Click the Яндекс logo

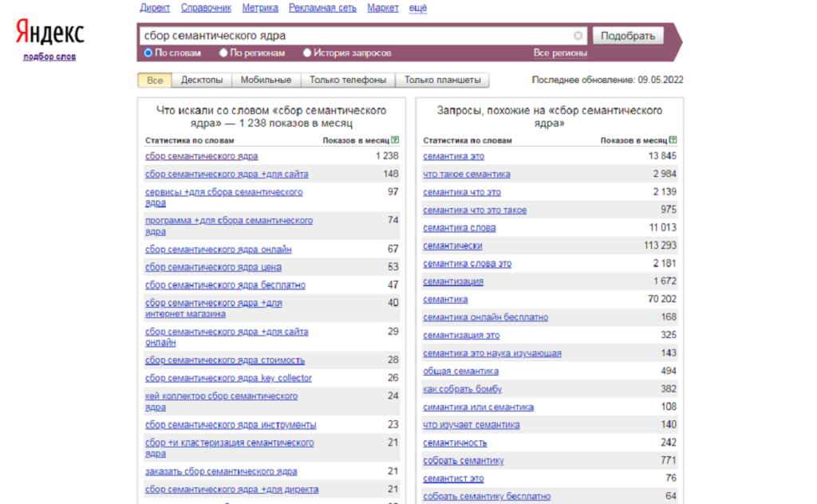pos(49,33)
